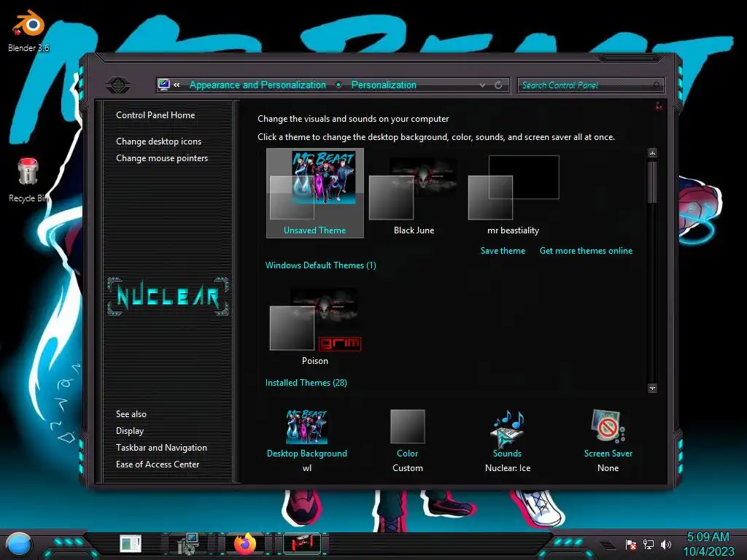The height and width of the screenshot is (560, 747).
Task: Click the volume speaker tray icon
Action: [x=666, y=544]
